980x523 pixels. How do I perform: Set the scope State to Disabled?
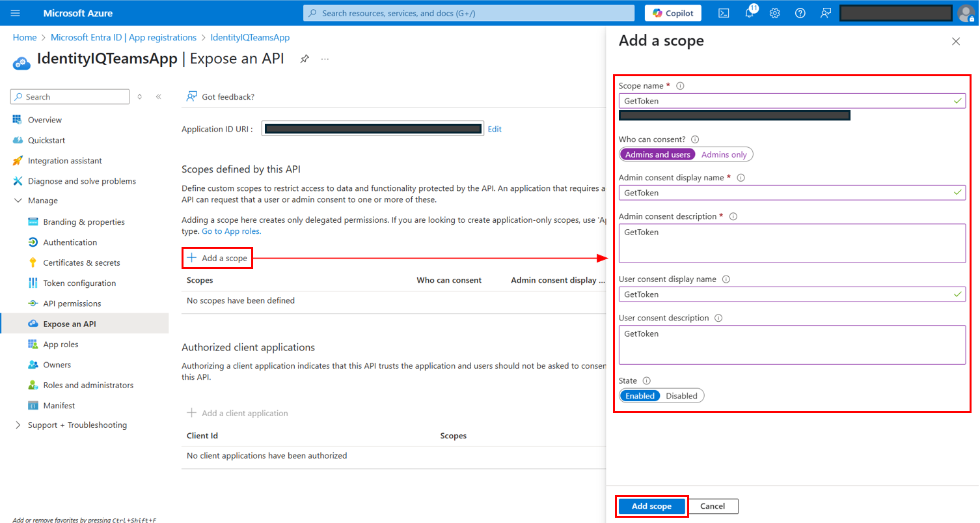[x=681, y=396]
